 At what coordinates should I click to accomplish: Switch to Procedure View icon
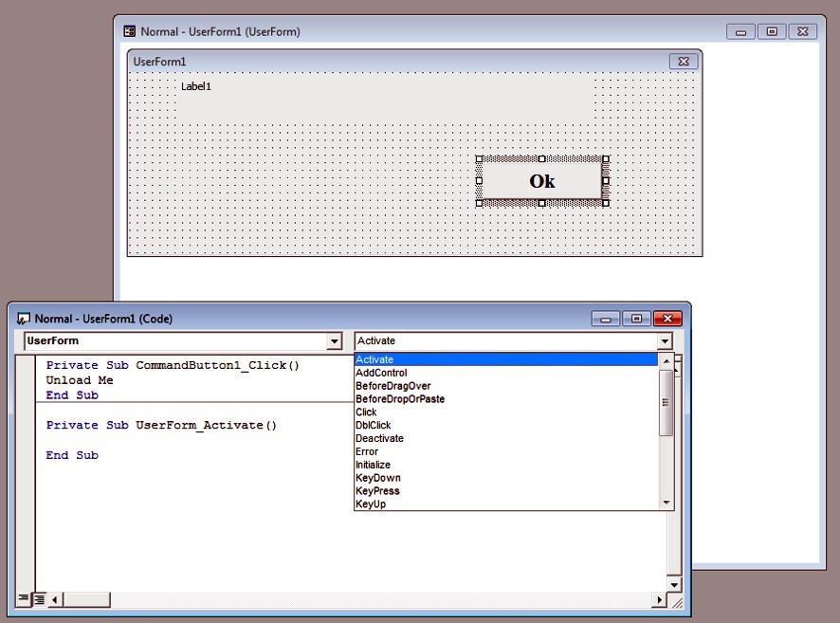(x=23, y=599)
